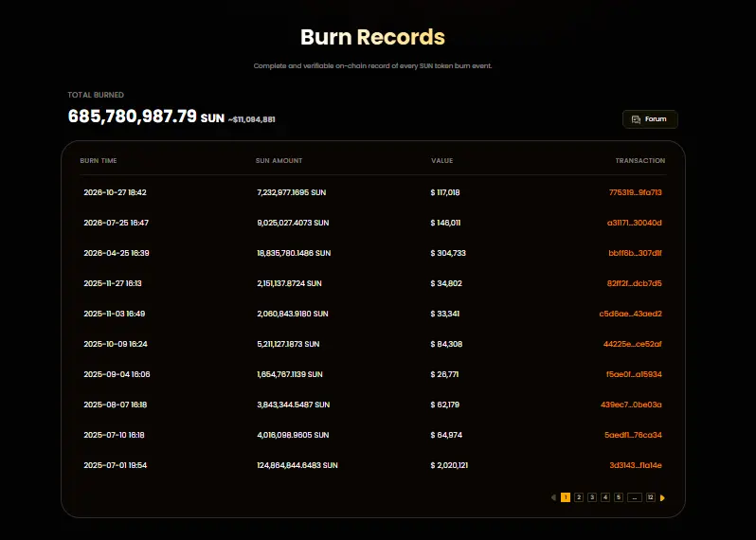Click the Forum chat bubble icon
The height and width of the screenshot is (540, 756).
[636, 119]
